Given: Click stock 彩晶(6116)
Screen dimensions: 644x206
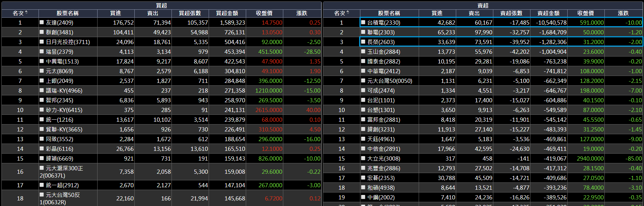Looking at the screenshot, I should 59,149.
